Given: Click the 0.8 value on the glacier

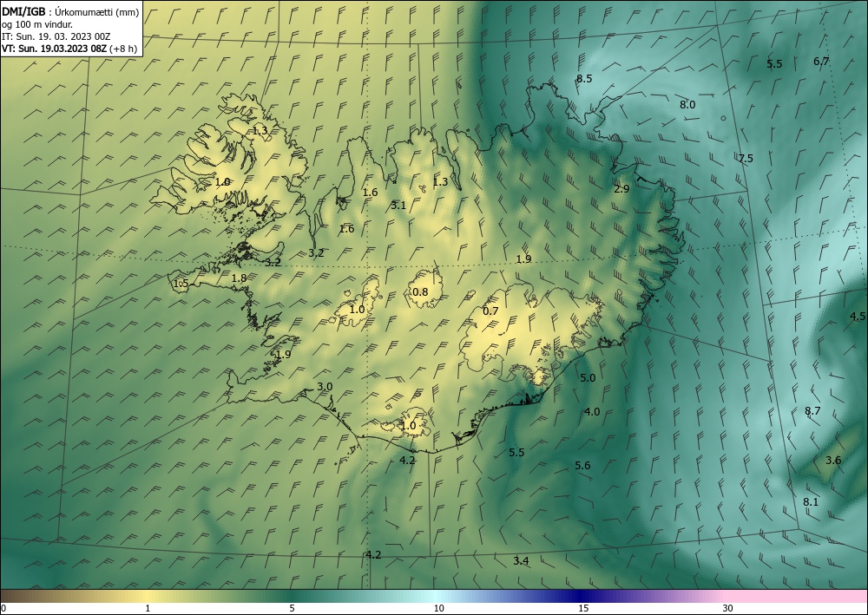Looking at the screenshot, I should 421,291.
